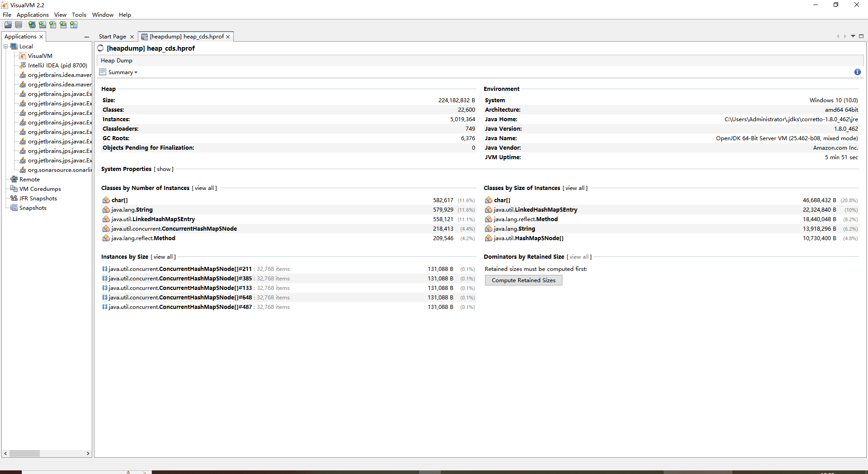The width and height of the screenshot is (868, 474).
Task: View all Dominators by Retained Size
Action: pyautogui.click(x=579, y=257)
